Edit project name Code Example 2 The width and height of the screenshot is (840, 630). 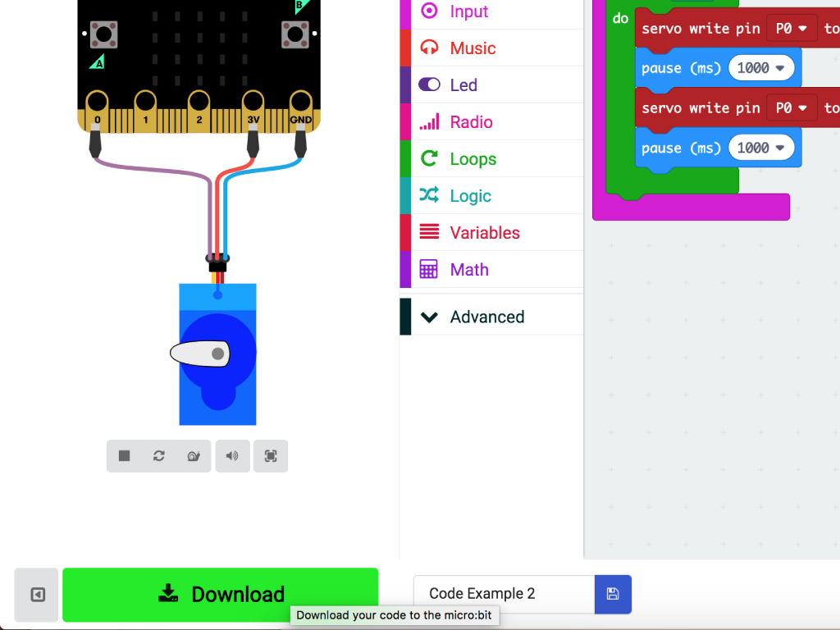tap(504, 594)
